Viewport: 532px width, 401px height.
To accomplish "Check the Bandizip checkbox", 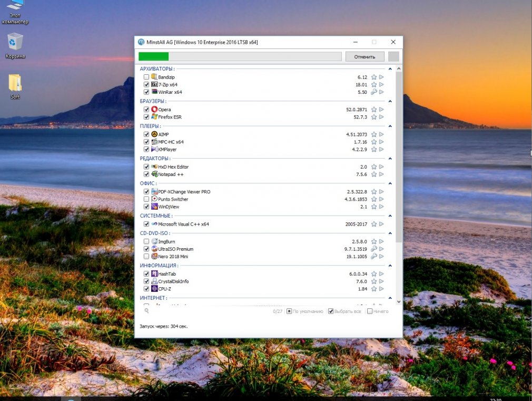I will coord(146,77).
